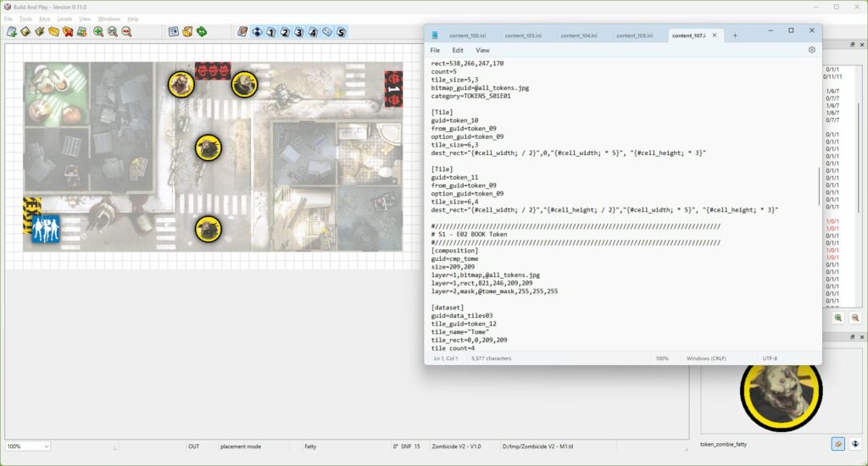The width and height of the screenshot is (868, 466).
Task: Click the 0/11/11 entry in tile list
Action: pyautogui.click(x=834, y=77)
